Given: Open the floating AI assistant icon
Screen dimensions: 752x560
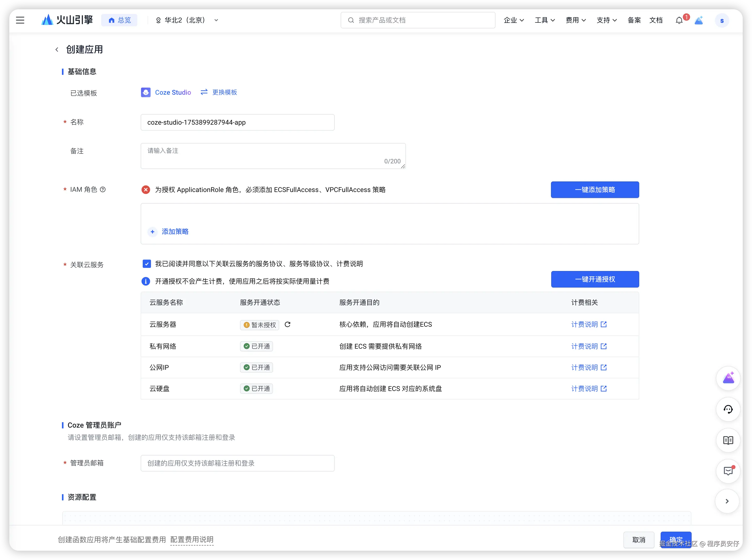Looking at the screenshot, I should click(x=728, y=378).
